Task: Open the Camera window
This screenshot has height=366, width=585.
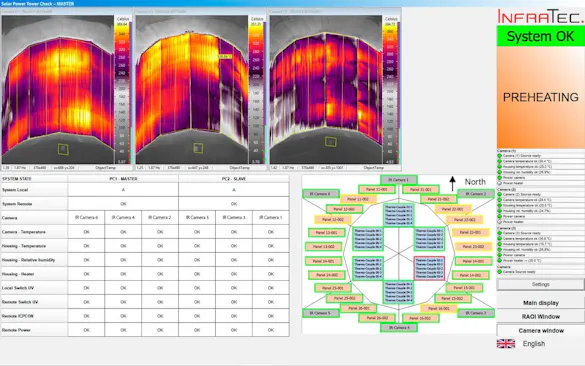Action: coord(541,331)
